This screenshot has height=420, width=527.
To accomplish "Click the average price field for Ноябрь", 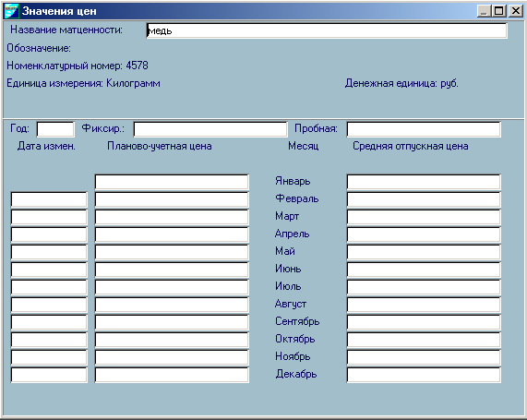I will point(424,357).
